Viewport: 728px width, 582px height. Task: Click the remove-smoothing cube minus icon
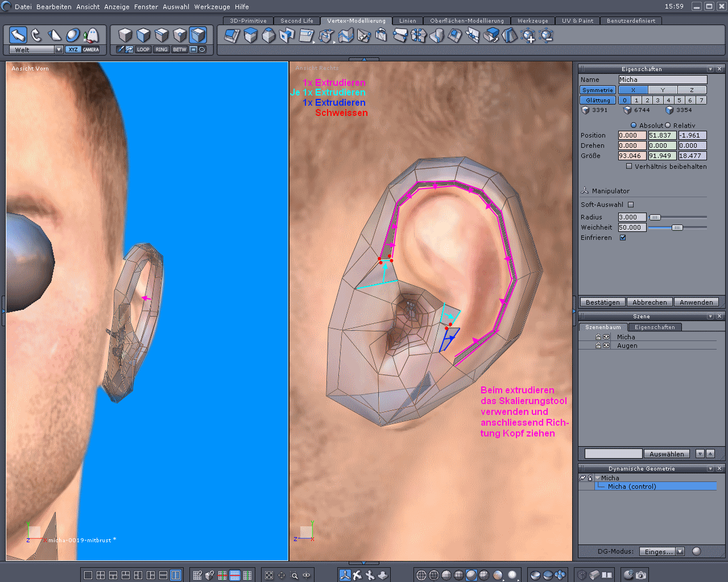coord(546,36)
